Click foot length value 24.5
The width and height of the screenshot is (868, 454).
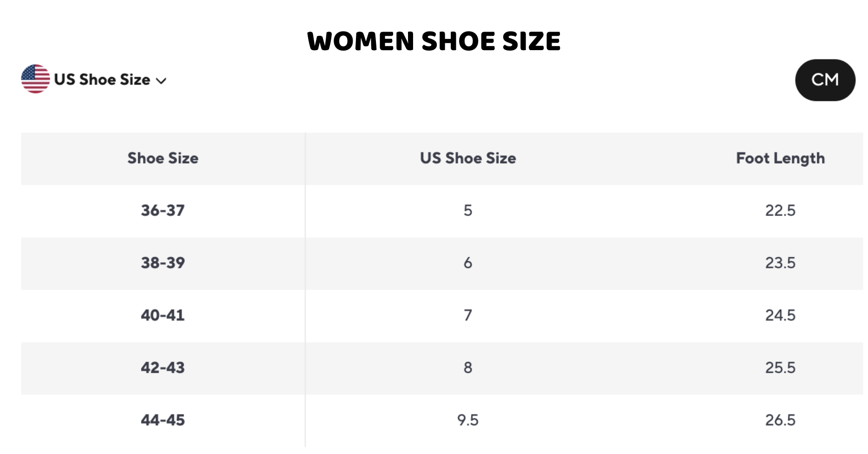[780, 316]
